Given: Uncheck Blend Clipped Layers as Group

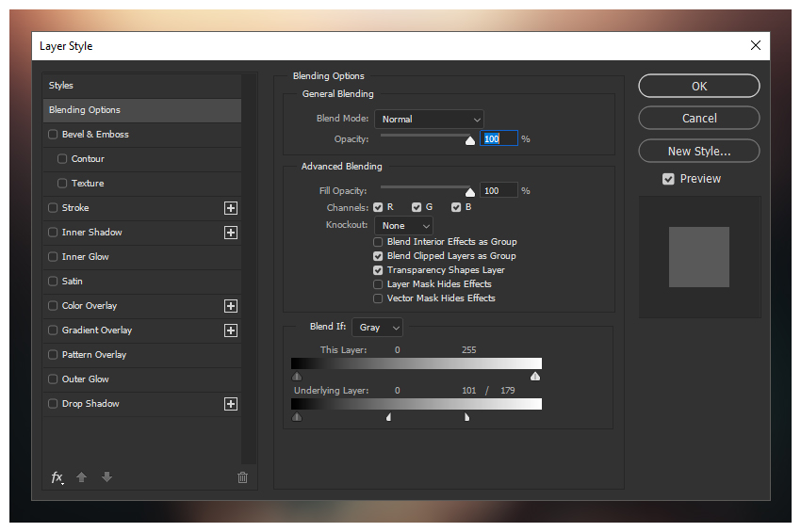Looking at the screenshot, I should click(x=378, y=256).
